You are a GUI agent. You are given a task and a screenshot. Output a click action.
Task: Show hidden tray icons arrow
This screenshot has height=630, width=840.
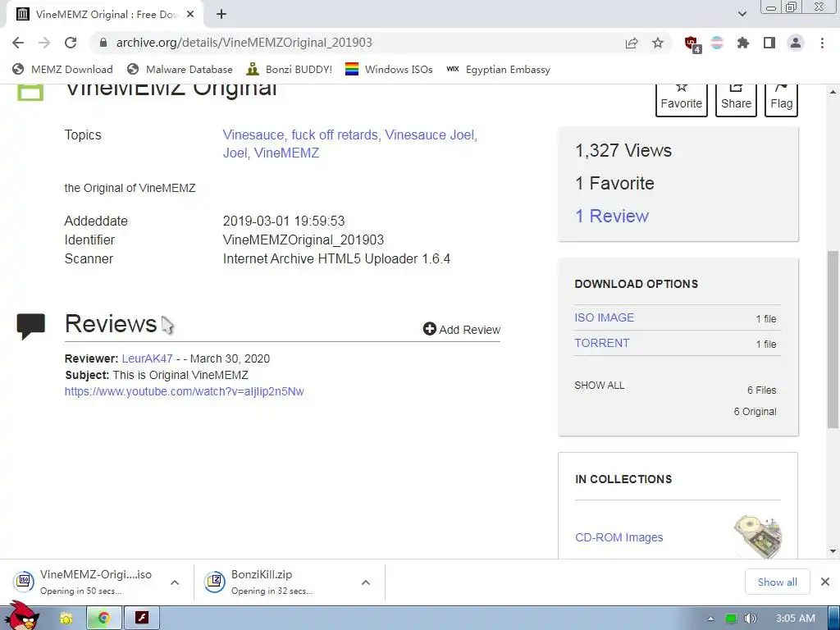tap(710, 619)
